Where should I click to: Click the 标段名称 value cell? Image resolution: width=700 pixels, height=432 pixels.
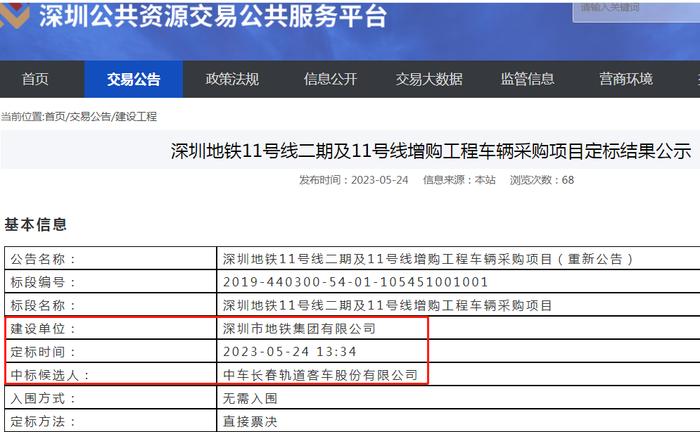pos(458,305)
